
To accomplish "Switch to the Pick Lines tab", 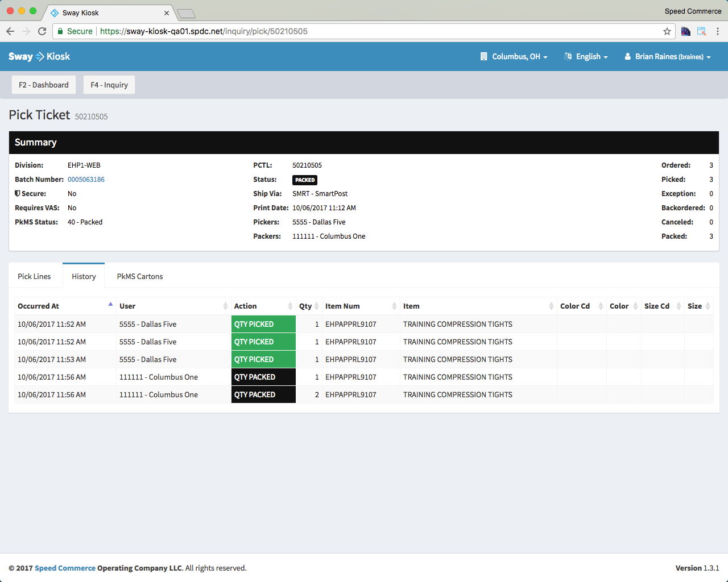I will (34, 276).
